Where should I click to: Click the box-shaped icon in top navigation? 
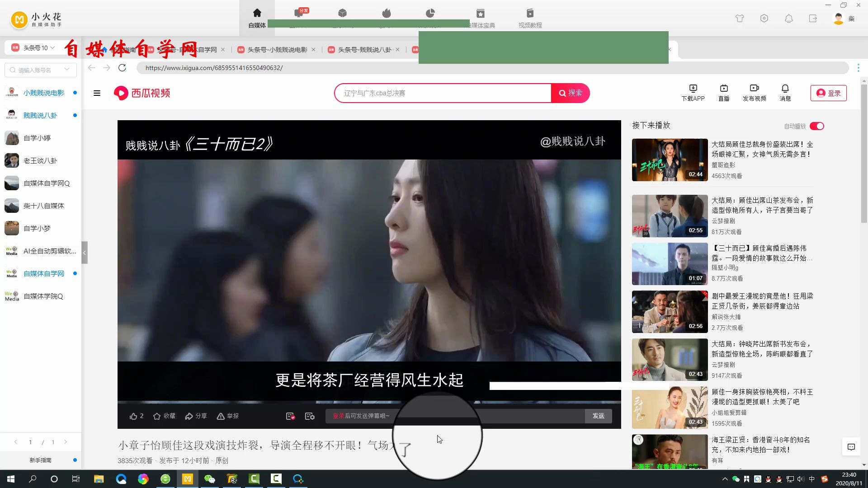click(x=342, y=13)
